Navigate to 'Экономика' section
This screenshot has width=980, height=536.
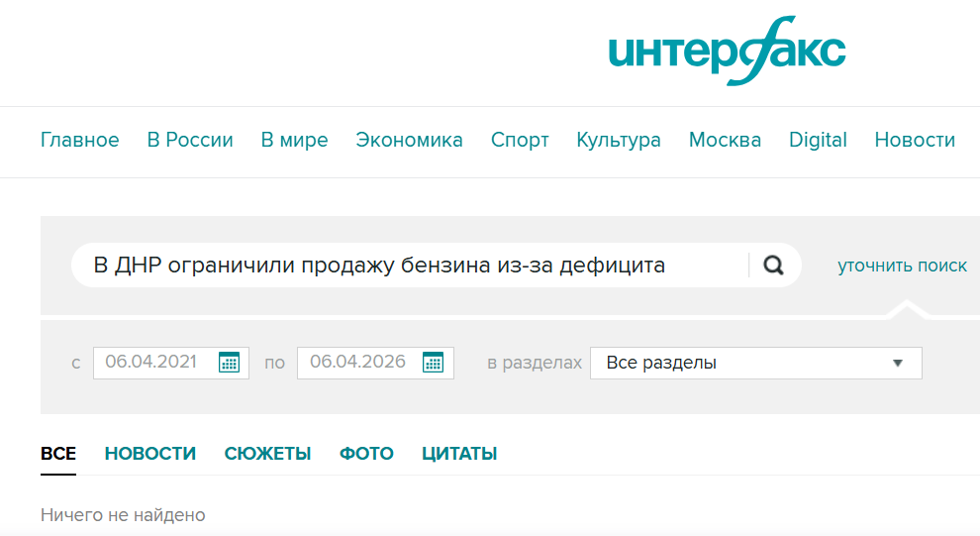[x=409, y=140]
